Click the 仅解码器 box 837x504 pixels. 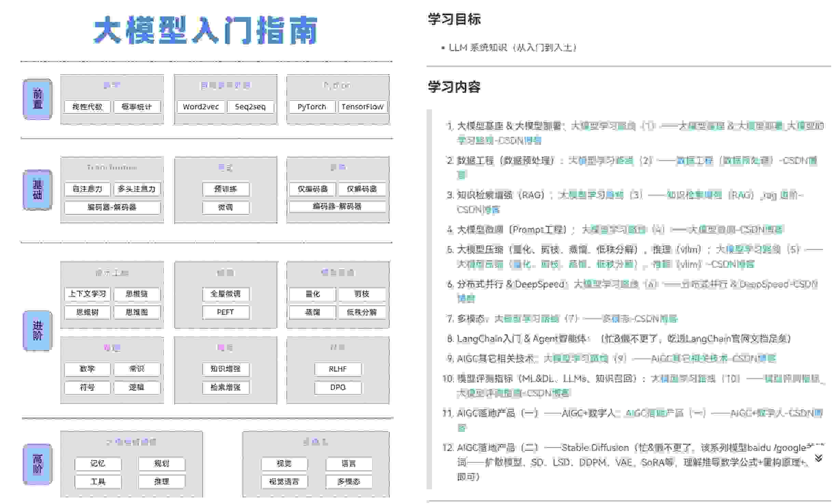pyautogui.click(x=362, y=189)
